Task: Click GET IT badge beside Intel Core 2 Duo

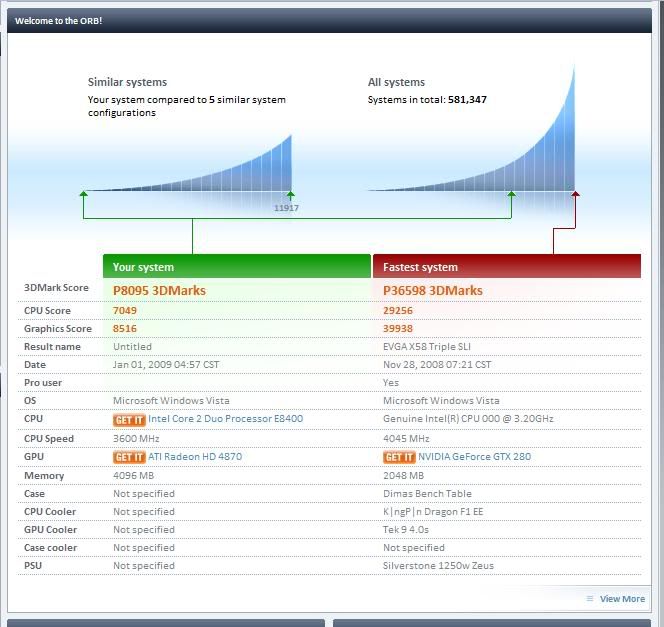Action: tap(129, 419)
